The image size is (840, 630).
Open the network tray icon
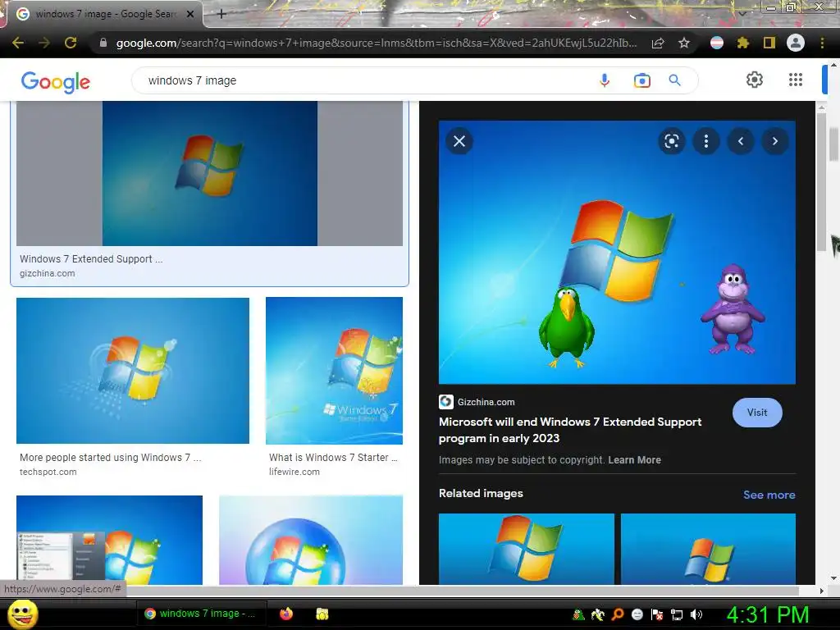(677, 615)
